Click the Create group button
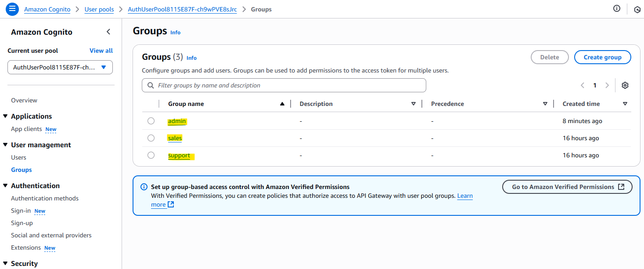Image resolution: width=644 pixels, height=269 pixels. point(602,57)
